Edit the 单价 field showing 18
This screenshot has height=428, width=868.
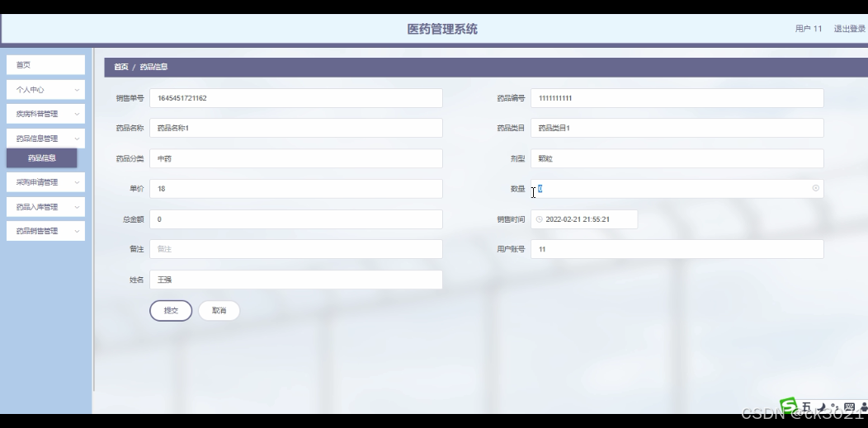[x=296, y=189]
